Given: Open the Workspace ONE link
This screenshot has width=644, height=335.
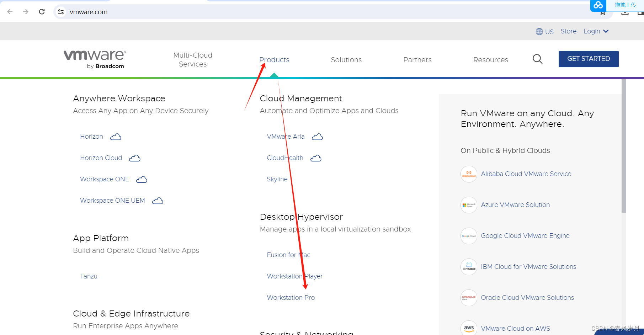Looking at the screenshot, I should click(x=105, y=179).
